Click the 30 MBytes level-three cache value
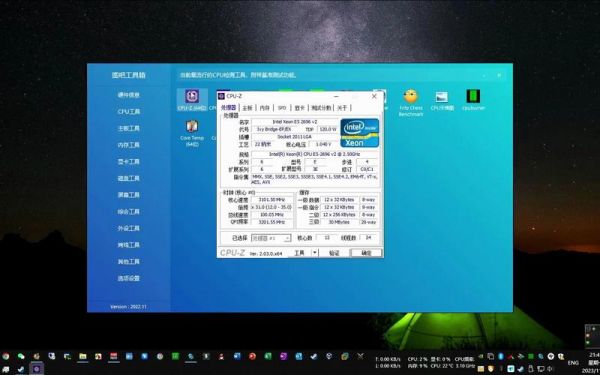 point(339,222)
